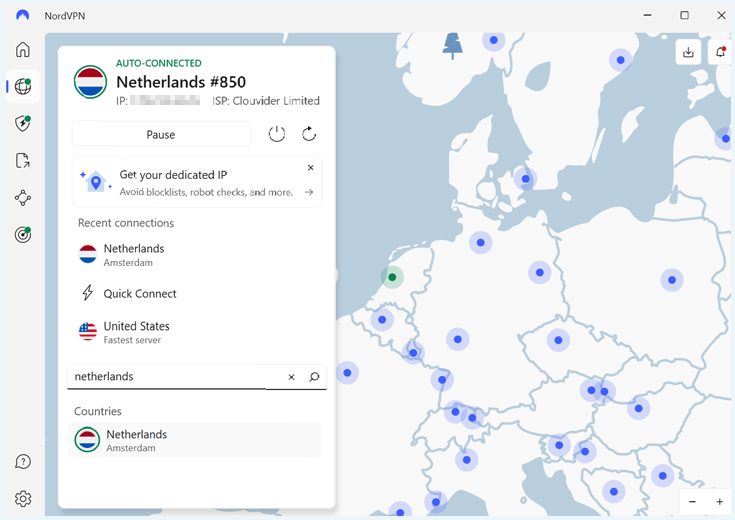Click the disconnect power icon
Screen dimensions: 735x520
click(x=277, y=134)
